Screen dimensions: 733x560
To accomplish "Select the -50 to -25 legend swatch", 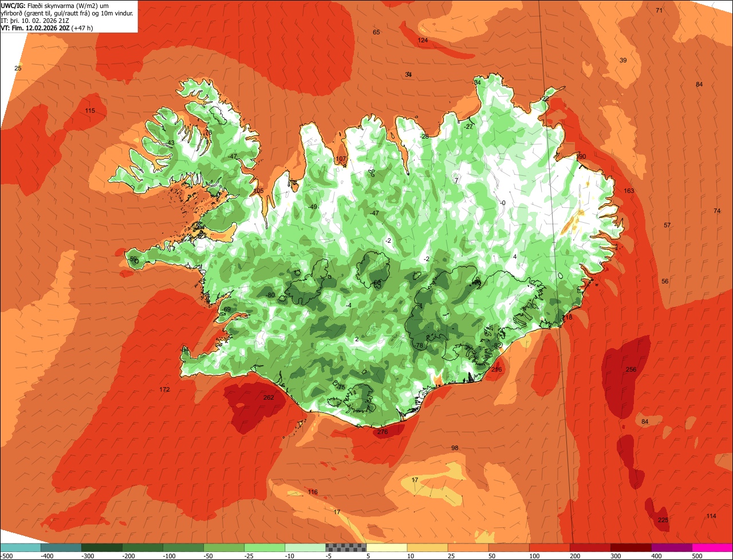I will click(224, 547).
